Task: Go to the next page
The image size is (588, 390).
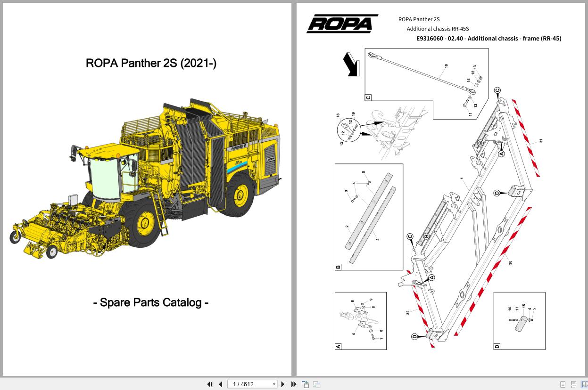Action: point(283,384)
